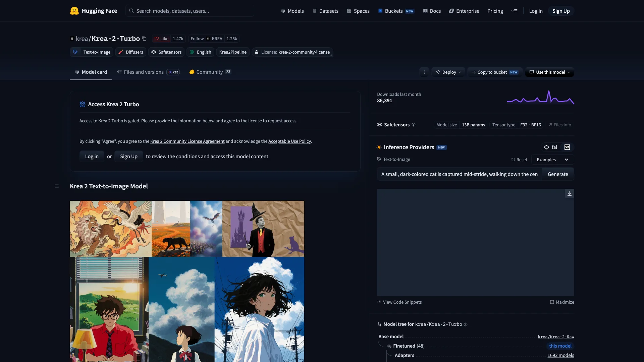Open the Krea 2 Community License Agreement link

[x=187, y=141]
